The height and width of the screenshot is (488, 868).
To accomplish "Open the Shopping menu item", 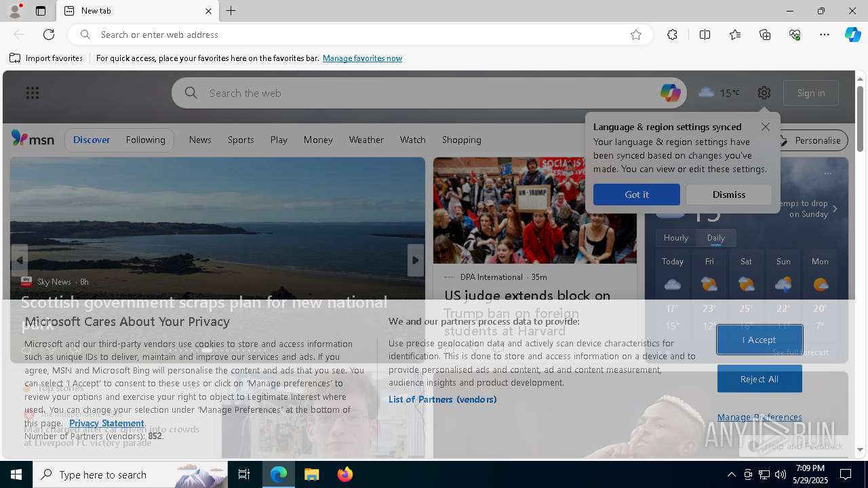I will (x=461, y=140).
